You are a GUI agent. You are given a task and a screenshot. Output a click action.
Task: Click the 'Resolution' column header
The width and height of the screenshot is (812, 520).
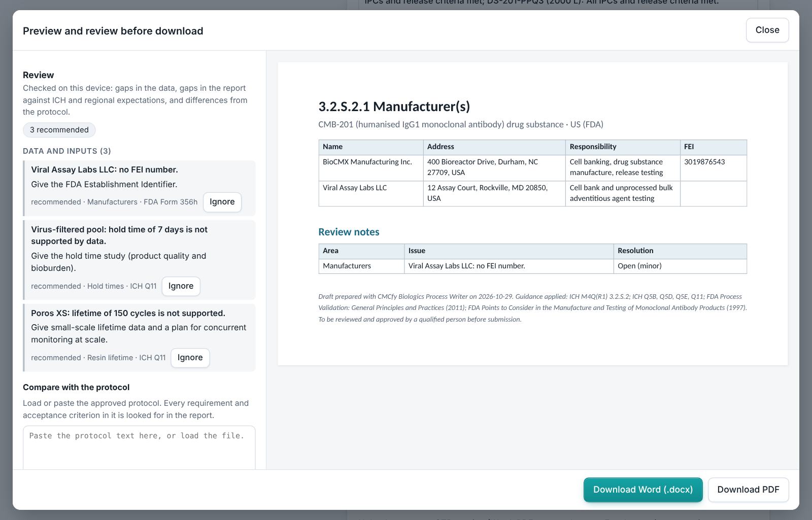[680, 251]
